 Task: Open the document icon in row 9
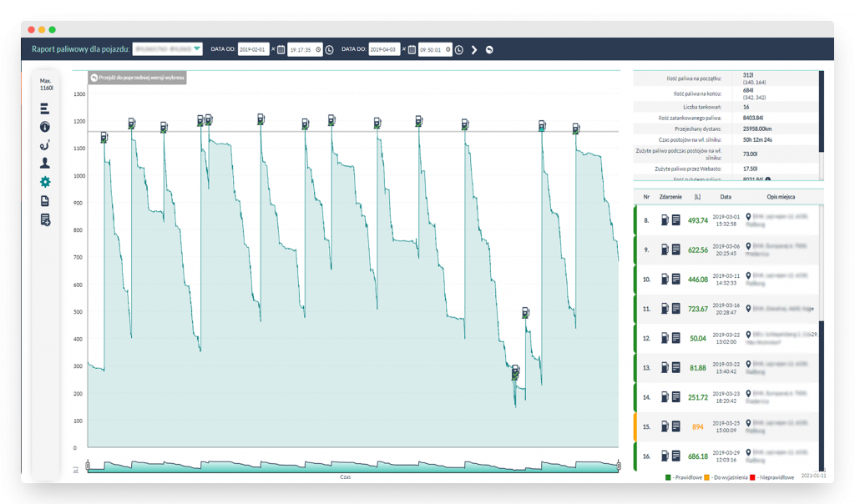tap(675, 249)
